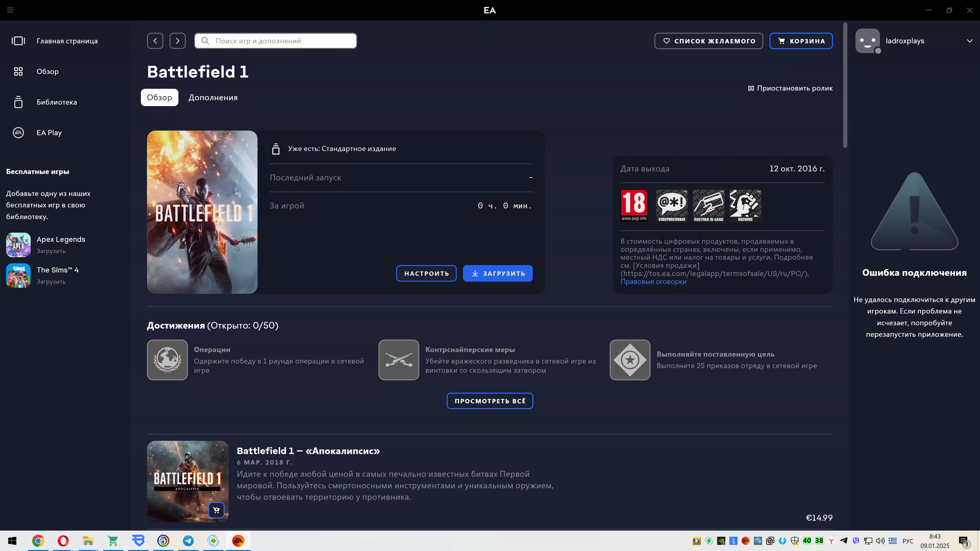Screen dimensions: 980x551
Task: Switch to the Дополнения tab
Action: (x=213, y=97)
